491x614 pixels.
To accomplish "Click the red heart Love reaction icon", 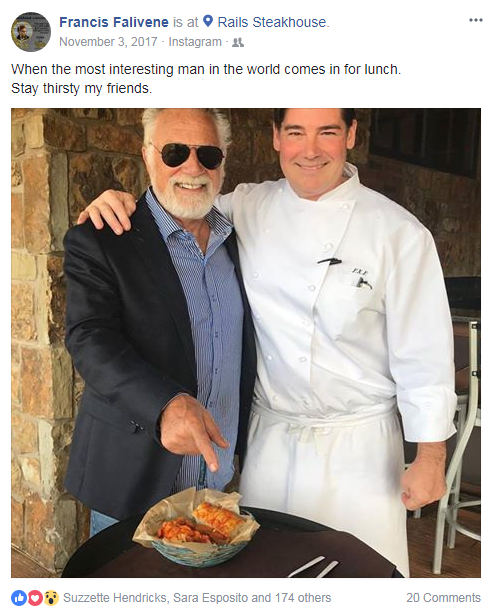I will (x=35, y=598).
